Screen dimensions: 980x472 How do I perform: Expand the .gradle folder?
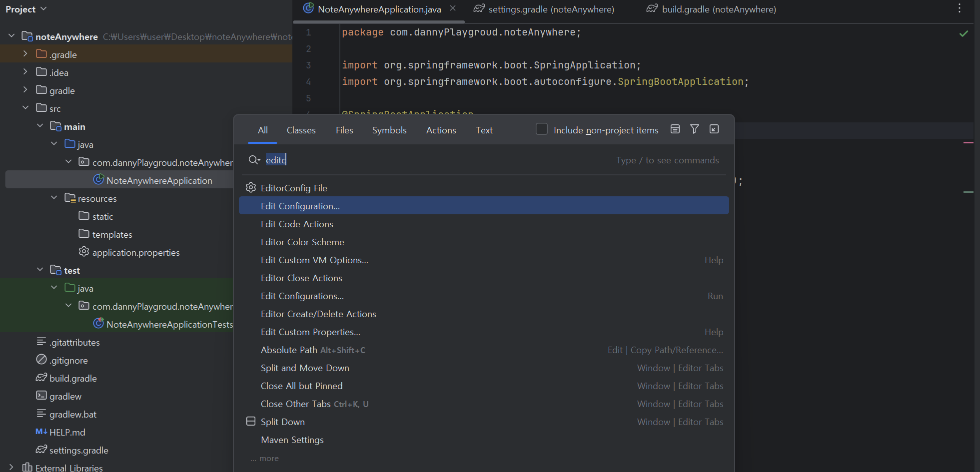[x=25, y=53]
